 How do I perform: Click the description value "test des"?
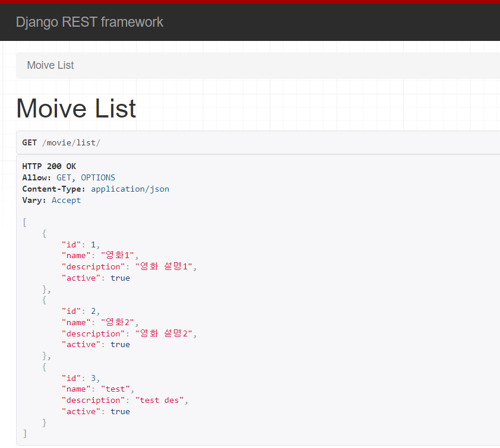click(159, 400)
